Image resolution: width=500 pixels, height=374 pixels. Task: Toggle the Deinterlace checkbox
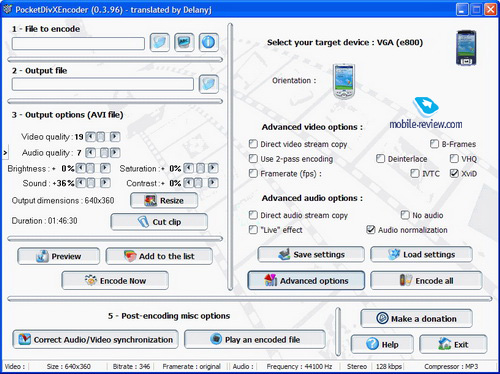click(x=380, y=159)
